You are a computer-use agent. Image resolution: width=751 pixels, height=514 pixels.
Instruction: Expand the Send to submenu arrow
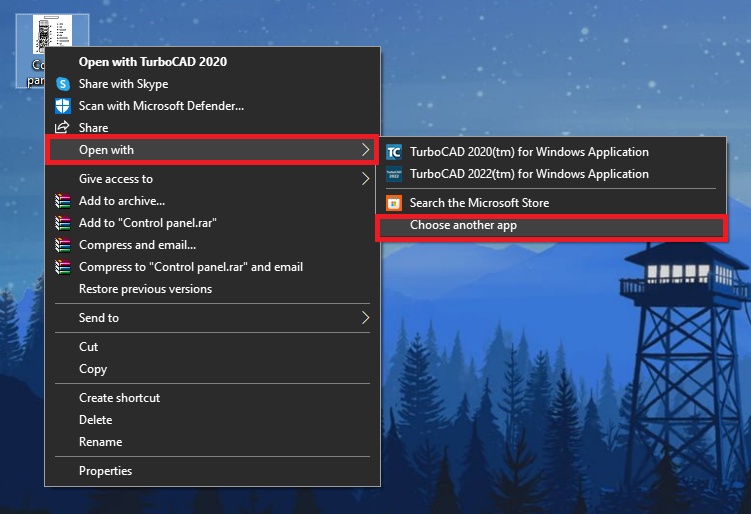[x=365, y=318]
